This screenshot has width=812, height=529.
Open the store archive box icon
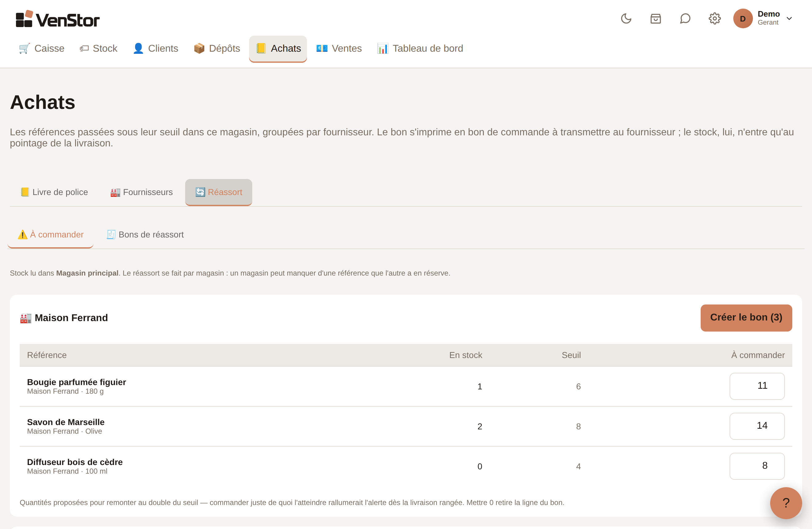point(655,18)
